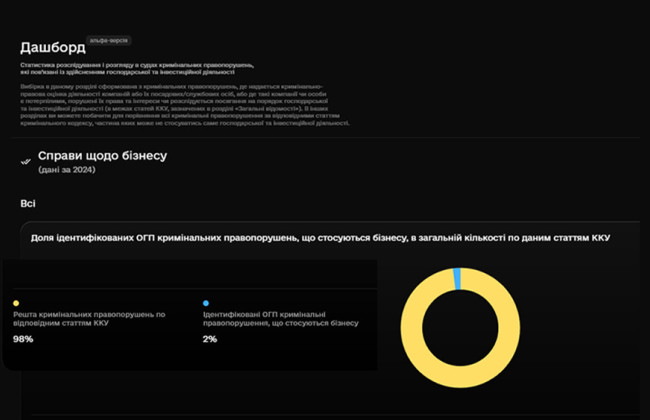Click the chart icon beside Справи щодо бізнесу
Viewport: 650px width, 420px height.
click(25, 161)
